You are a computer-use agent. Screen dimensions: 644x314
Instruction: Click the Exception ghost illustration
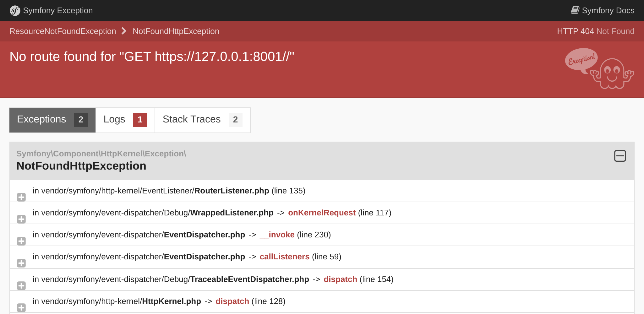click(x=599, y=69)
